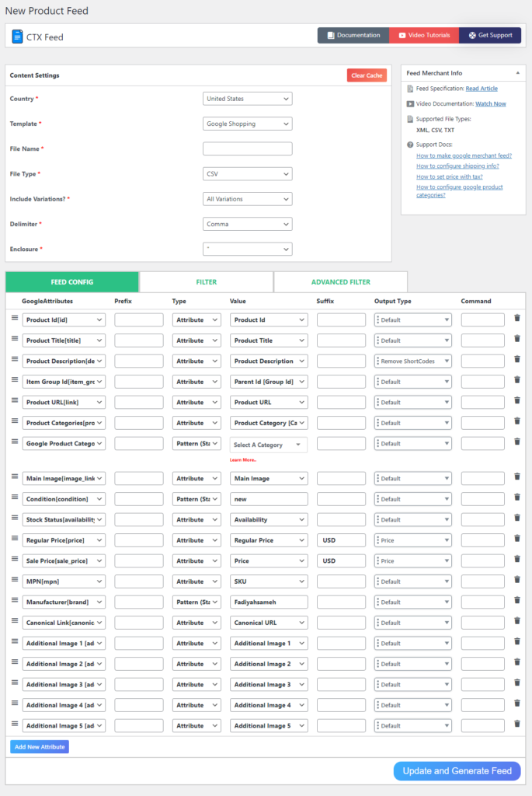Click the Feed Specification document icon
The image size is (532, 796).
(x=410, y=89)
